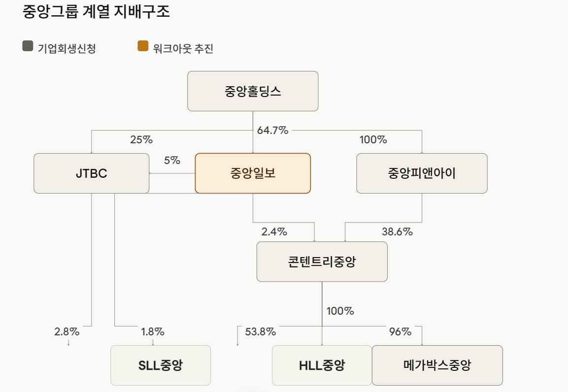Click the orange 워크아웃 추진 legend swatch
This screenshot has height=392, width=568.
(143, 46)
